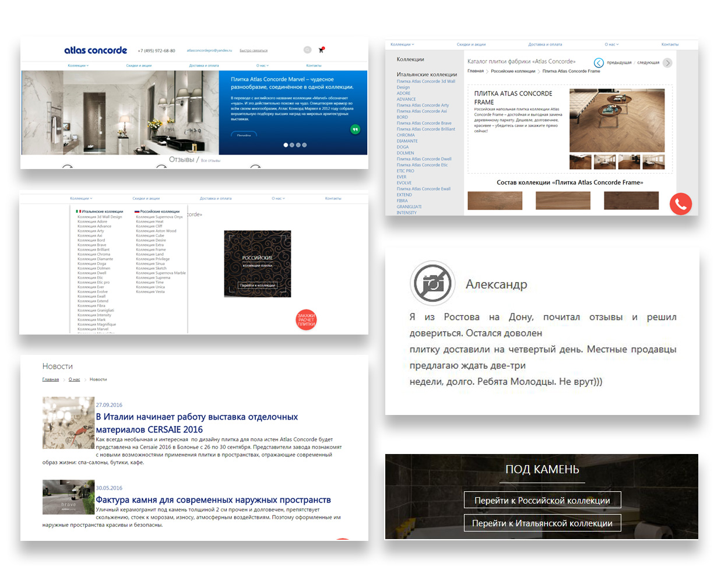Click the red phone call button
Viewport: 728px width, 577px height.
680,204
